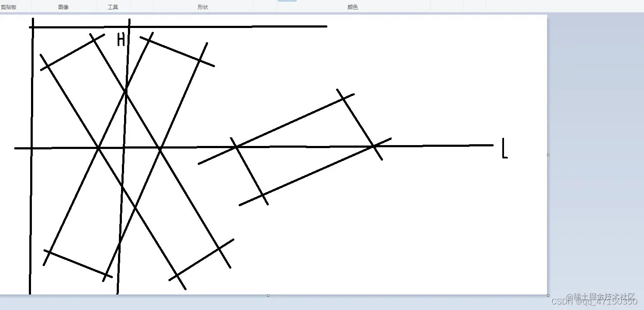Click the 剪贴板 ribbon group label
The width and height of the screenshot is (644, 310).
click(x=8, y=7)
